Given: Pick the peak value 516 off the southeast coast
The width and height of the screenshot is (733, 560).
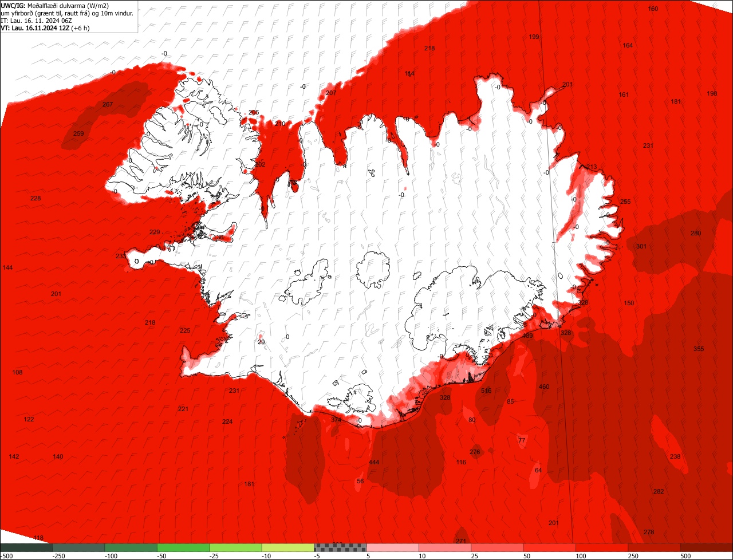Looking at the screenshot, I should [x=486, y=391].
